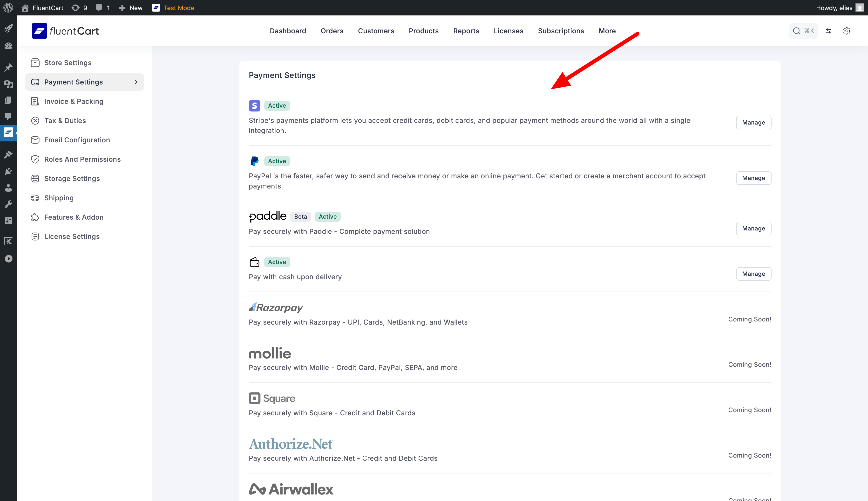Go to the Orders tab
The height and width of the screenshot is (501, 868).
pos(332,31)
